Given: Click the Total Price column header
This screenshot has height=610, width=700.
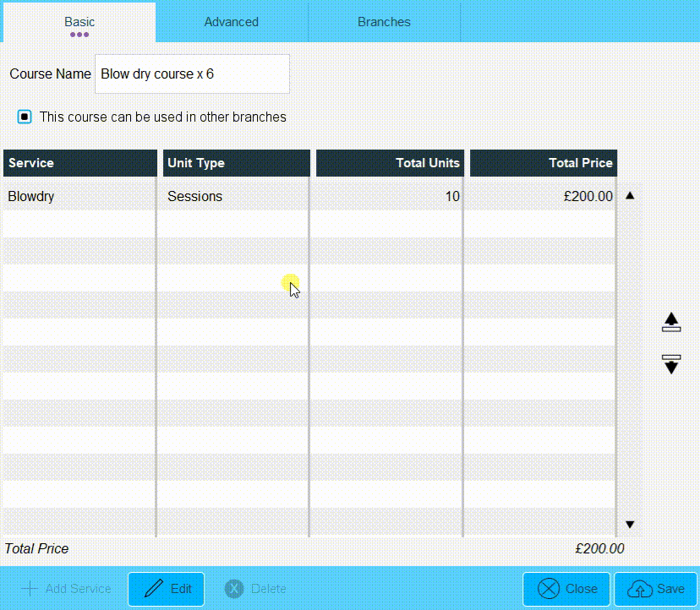Looking at the screenshot, I should pos(543,163).
